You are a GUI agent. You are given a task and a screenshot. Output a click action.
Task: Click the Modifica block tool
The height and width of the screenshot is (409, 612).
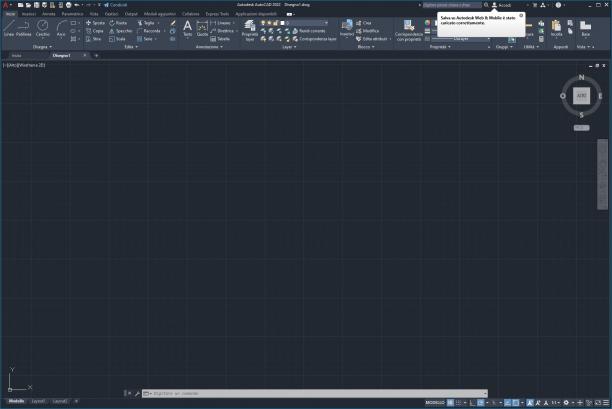[368, 31]
